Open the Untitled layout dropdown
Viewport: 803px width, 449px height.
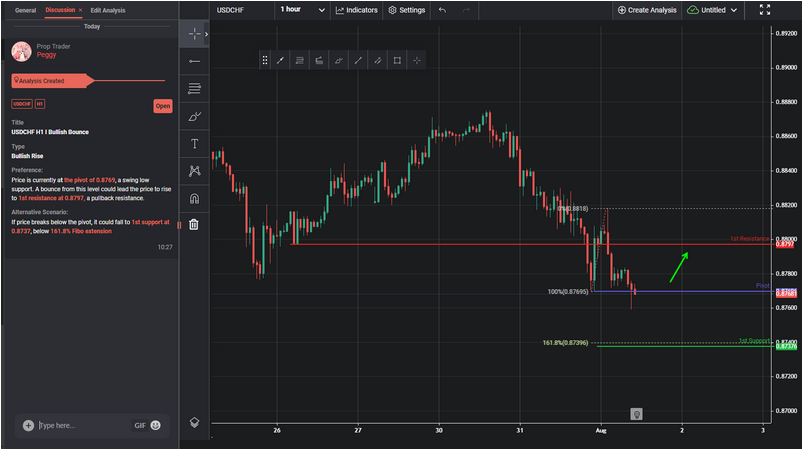pyautogui.click(x=712, y=10)
